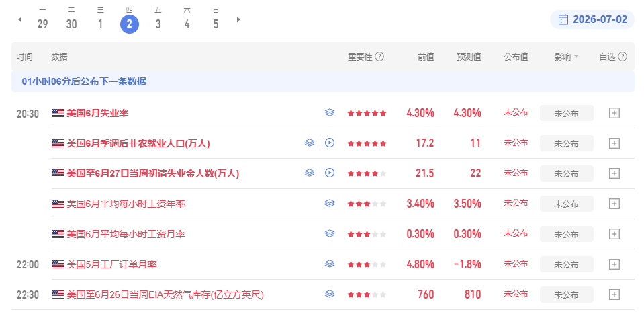Open 美国至6月27日当周初请失业金人数 link
Viewport: 644px width, 316px height.
click(x=153, y=173)
